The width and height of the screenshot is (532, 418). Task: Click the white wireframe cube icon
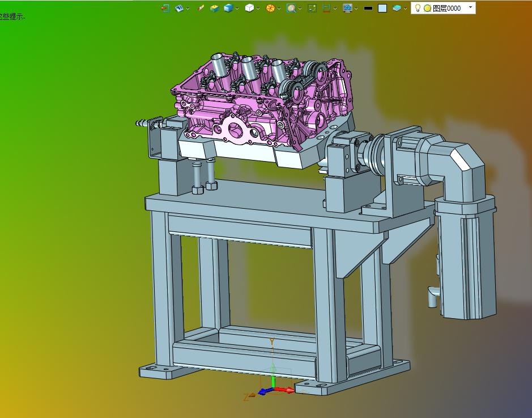point(249,8)
